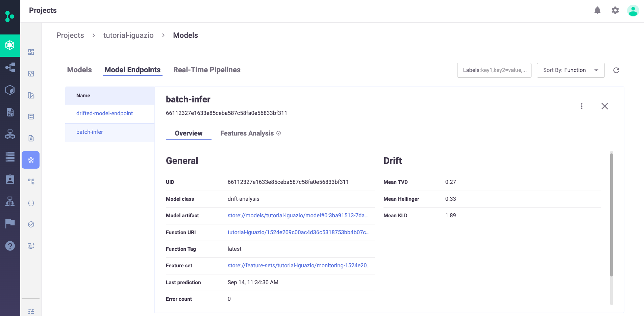This screenshot has height=316, width=644.
Task: Select the highlighted Models icon in project sidebar
Action: coord(31,160)
